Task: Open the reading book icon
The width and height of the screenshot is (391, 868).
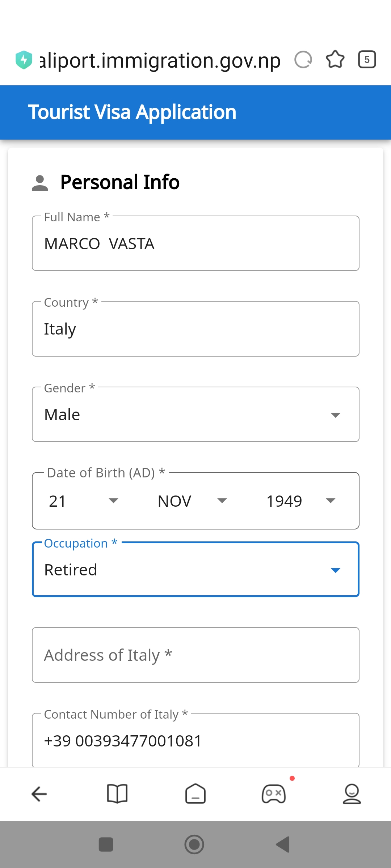Action: (117, 794)
